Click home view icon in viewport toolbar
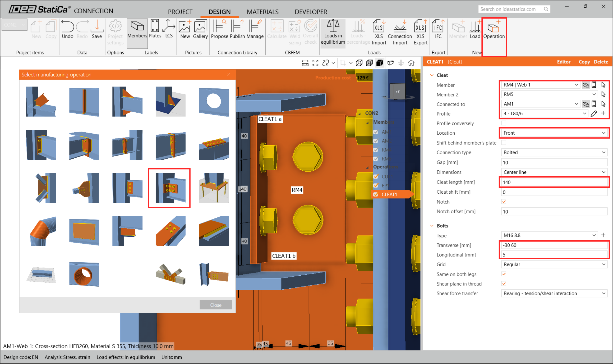This screenshot has height=364, width=613. click(411, 63)
